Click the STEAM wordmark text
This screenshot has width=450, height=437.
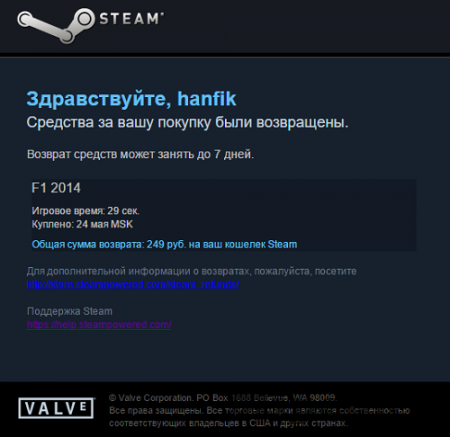(131, 19)
